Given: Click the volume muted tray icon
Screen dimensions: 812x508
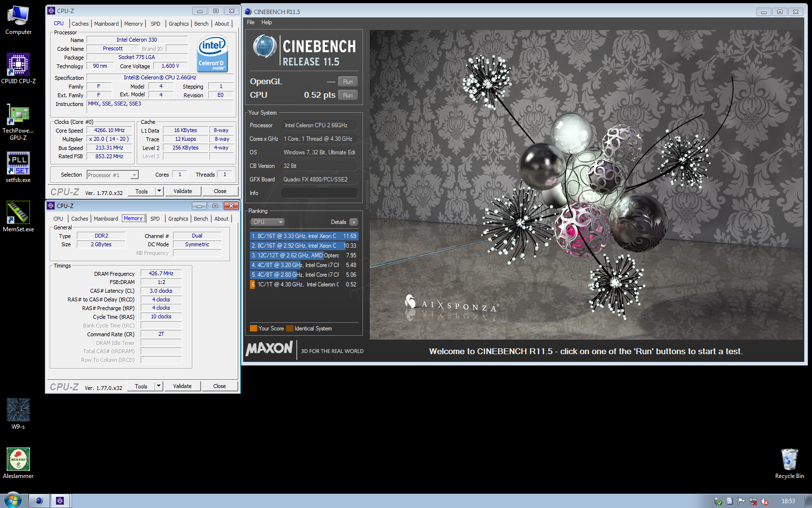Looking at the screenshot, I should click(765, 501).
